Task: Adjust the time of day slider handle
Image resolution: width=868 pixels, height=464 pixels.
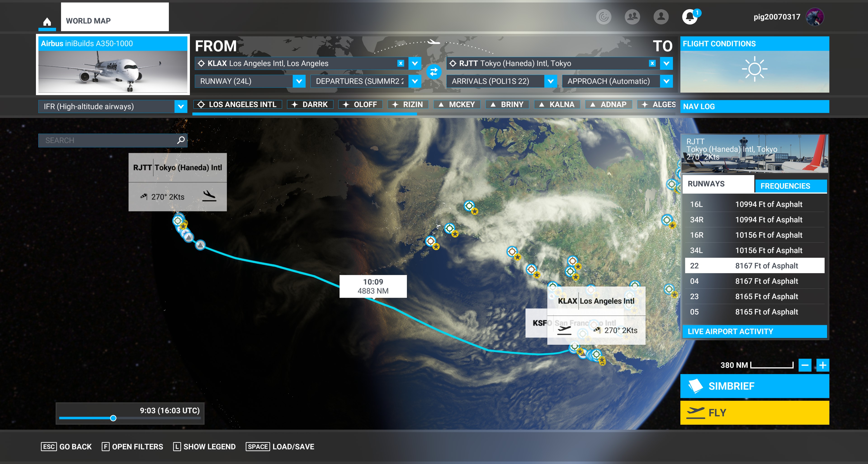Action: pyautogui.click(x=113, y=418)
